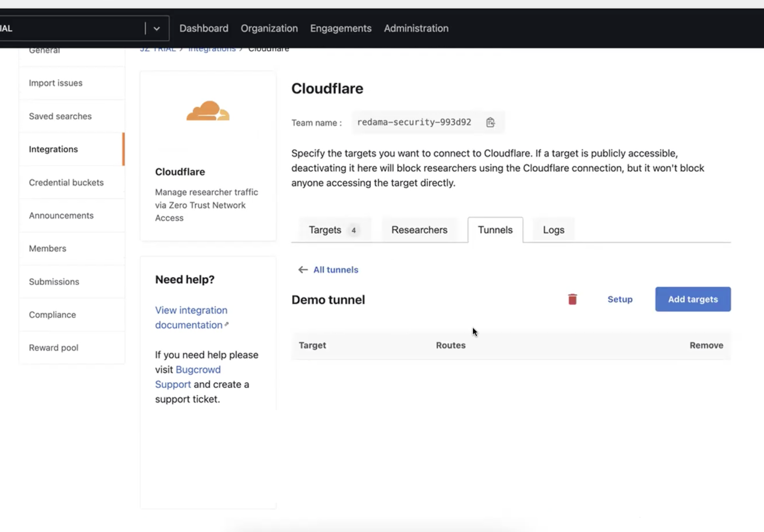Open Import issues in sidebar

72,83
